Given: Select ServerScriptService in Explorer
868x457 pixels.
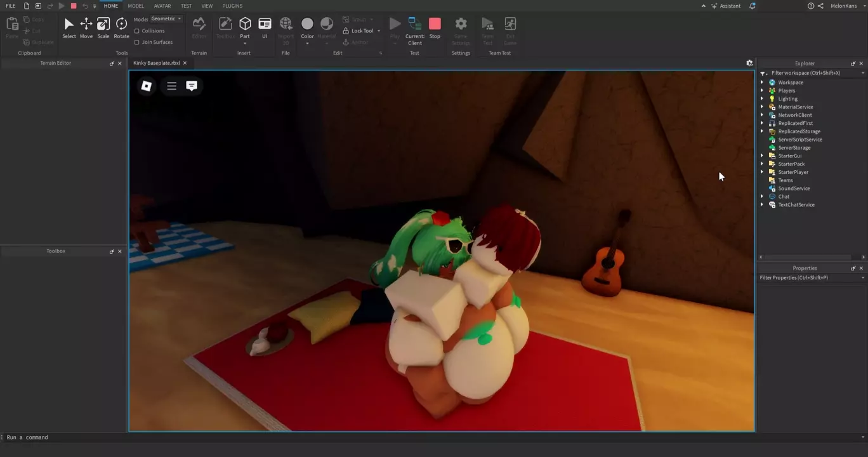Looking at the screenshot, I should click(799, 140).
